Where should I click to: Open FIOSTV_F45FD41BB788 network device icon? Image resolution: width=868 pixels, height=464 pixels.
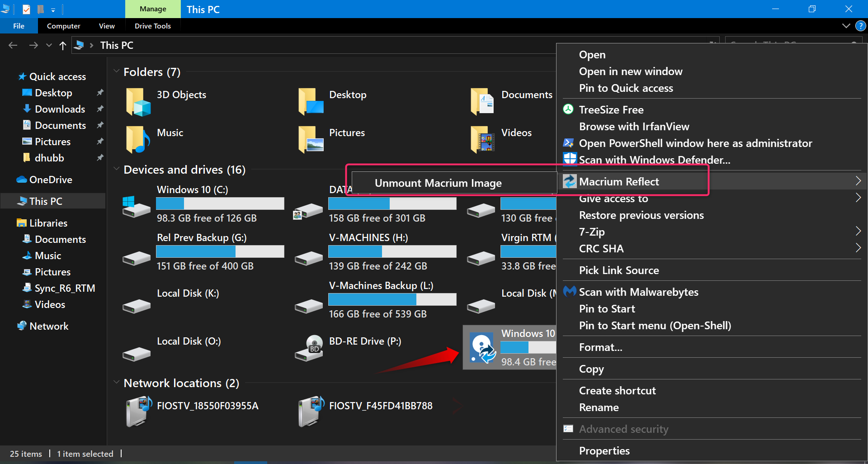point(311,411)
